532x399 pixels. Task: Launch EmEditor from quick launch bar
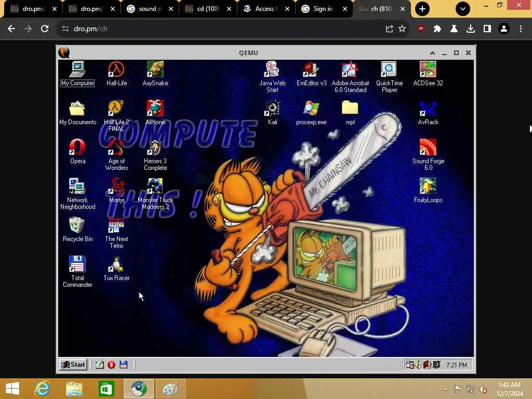[x=99, y=365]
